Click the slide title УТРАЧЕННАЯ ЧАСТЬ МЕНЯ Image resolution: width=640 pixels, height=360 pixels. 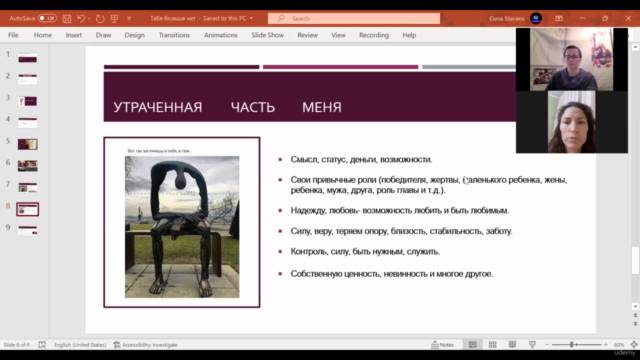[227, 107]
